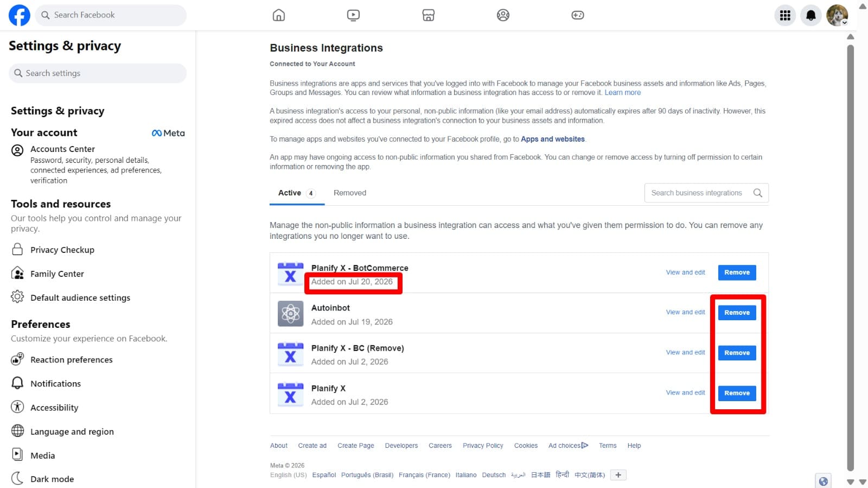
Task: Switch language to Italiano
Action: coord(466,475)
